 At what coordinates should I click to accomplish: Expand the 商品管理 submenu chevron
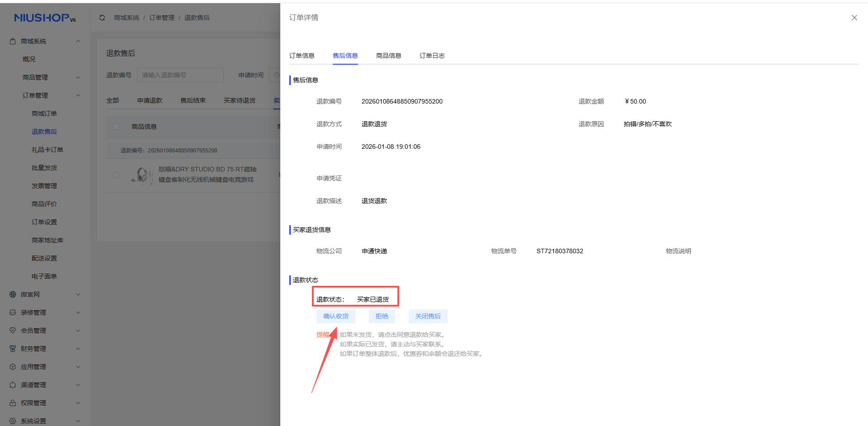[x=78, y=77]
